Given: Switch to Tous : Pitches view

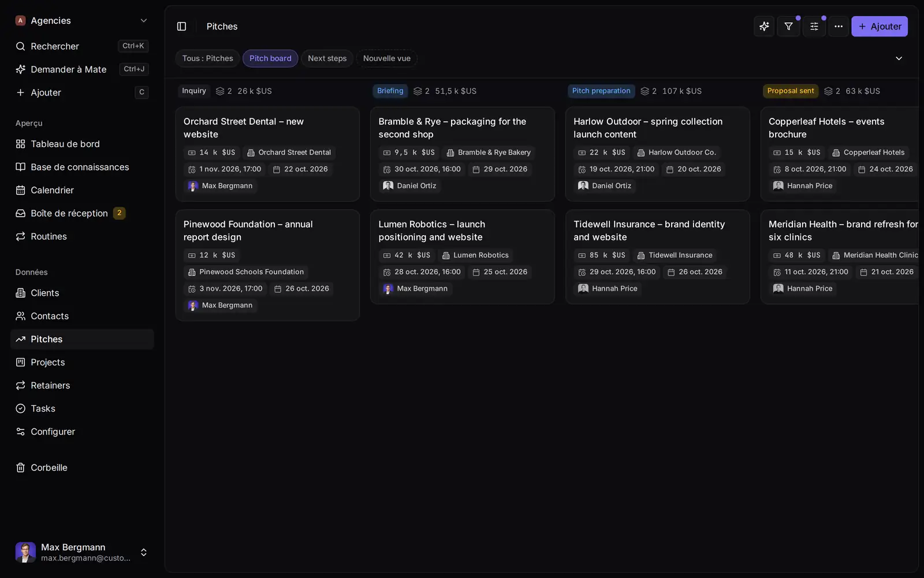Looking at the screenshot, I should coord(208,58).
